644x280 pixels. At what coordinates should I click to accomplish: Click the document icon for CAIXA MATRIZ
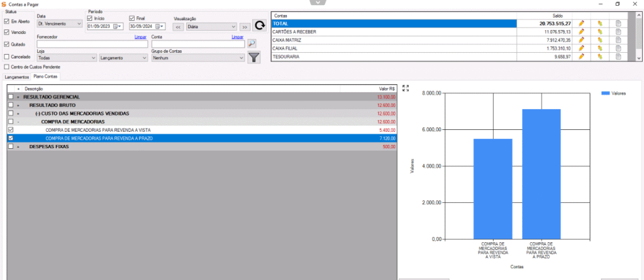[618, 40]
